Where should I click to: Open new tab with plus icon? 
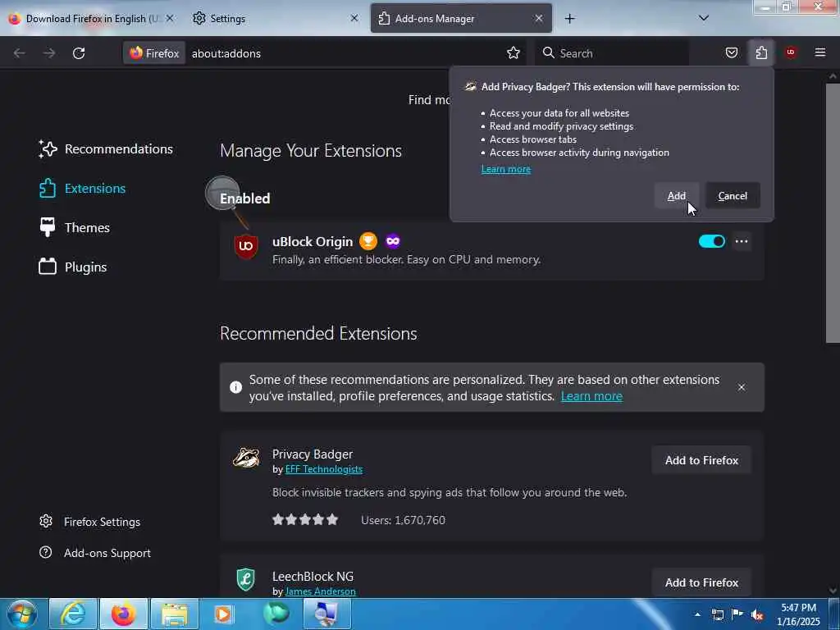tap(569, 19)
